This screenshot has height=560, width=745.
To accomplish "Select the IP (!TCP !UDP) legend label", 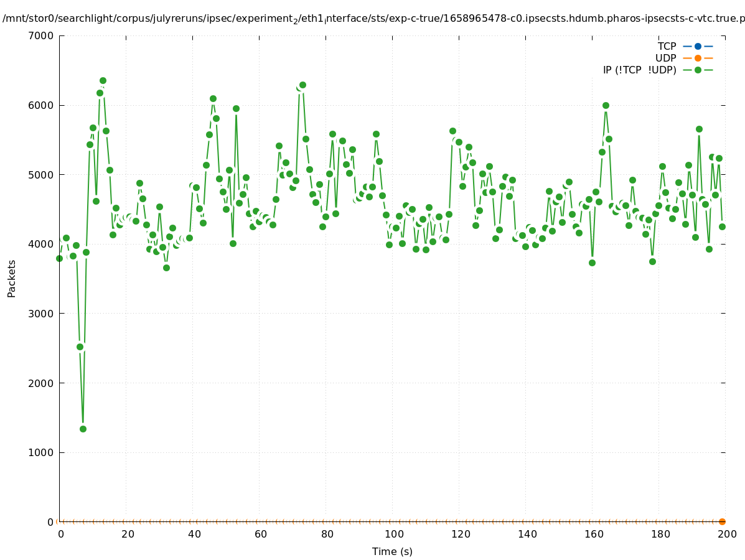I will [x=639, y=70].
